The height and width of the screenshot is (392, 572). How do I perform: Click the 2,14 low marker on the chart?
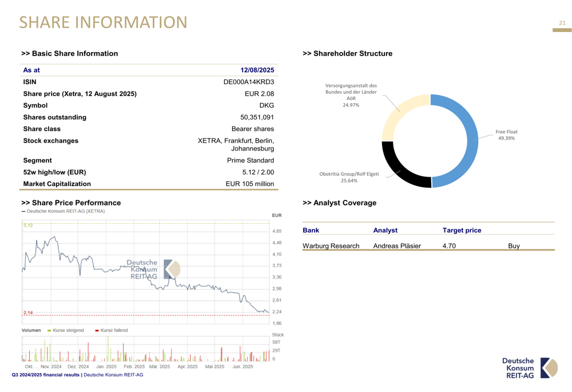pos(28,313)
